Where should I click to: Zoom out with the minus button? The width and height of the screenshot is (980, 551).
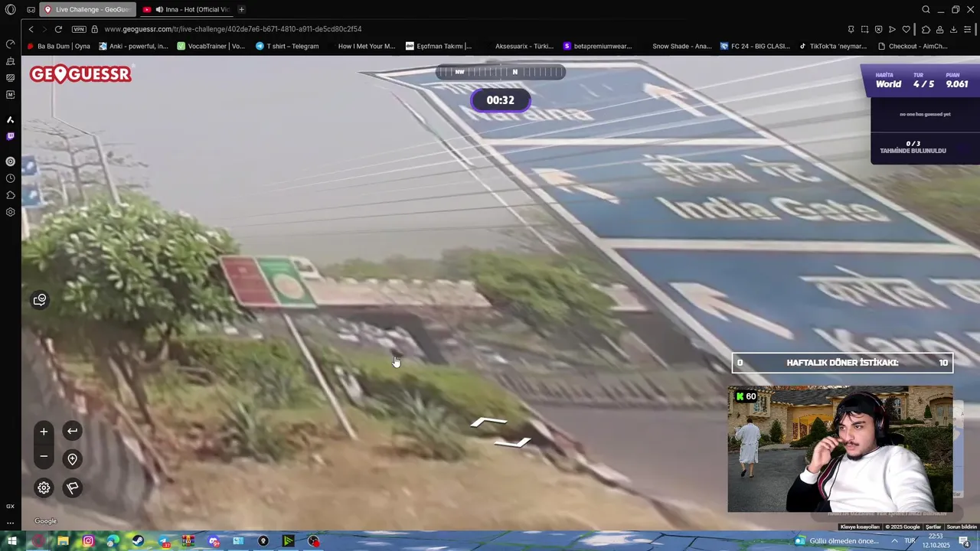click(x=44, y=457)
